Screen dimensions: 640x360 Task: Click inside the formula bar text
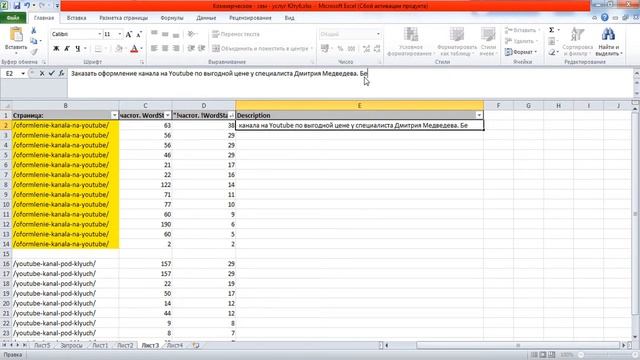coord(219,73)
